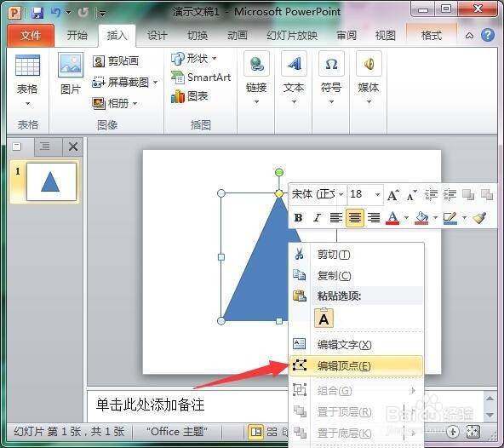Insert a SmartArt graphic

201,78
